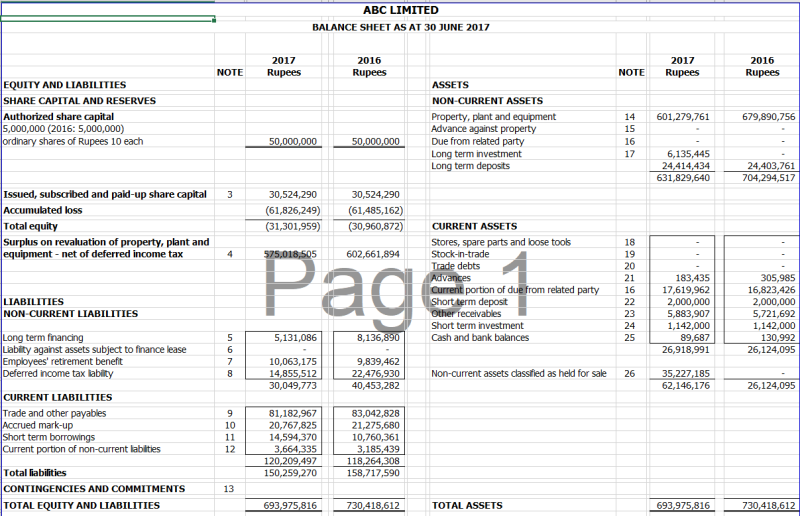Select the Long term financing label

43,337
